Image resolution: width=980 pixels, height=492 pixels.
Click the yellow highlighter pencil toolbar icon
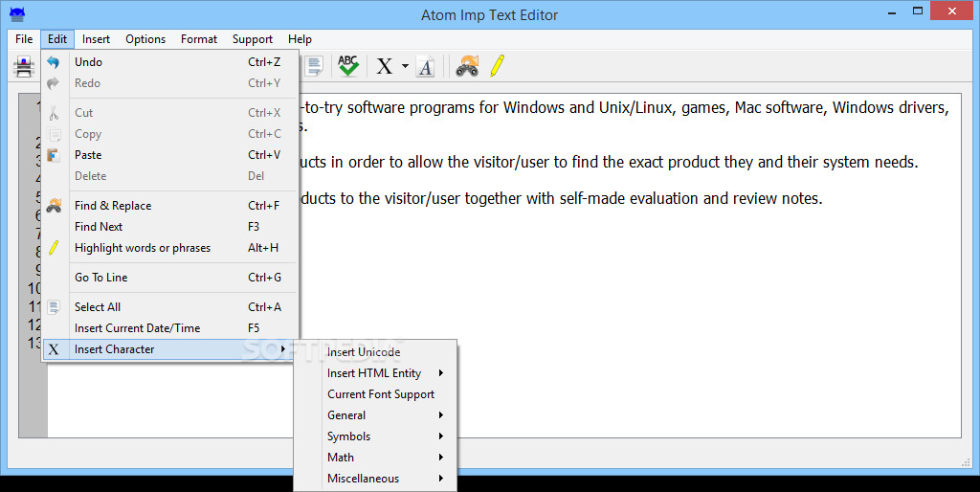498,66
